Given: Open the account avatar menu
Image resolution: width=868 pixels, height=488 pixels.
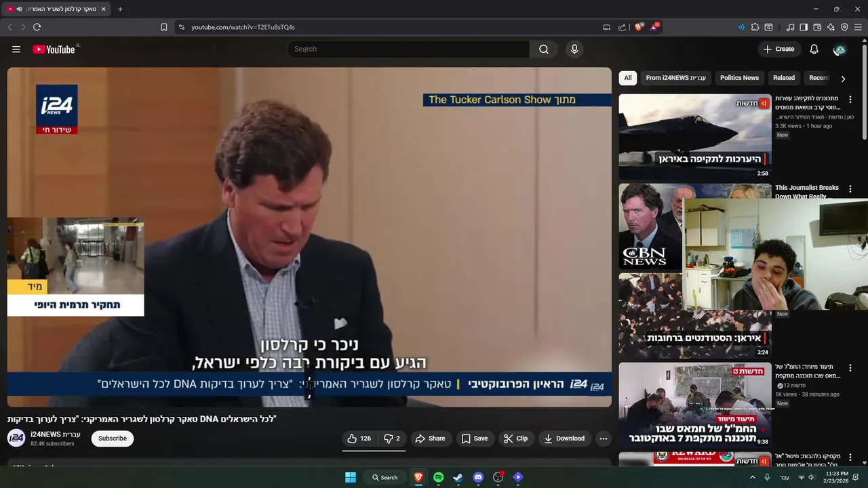Looking at the screenshot, I should pyautogui.click(x=840, y=49).
